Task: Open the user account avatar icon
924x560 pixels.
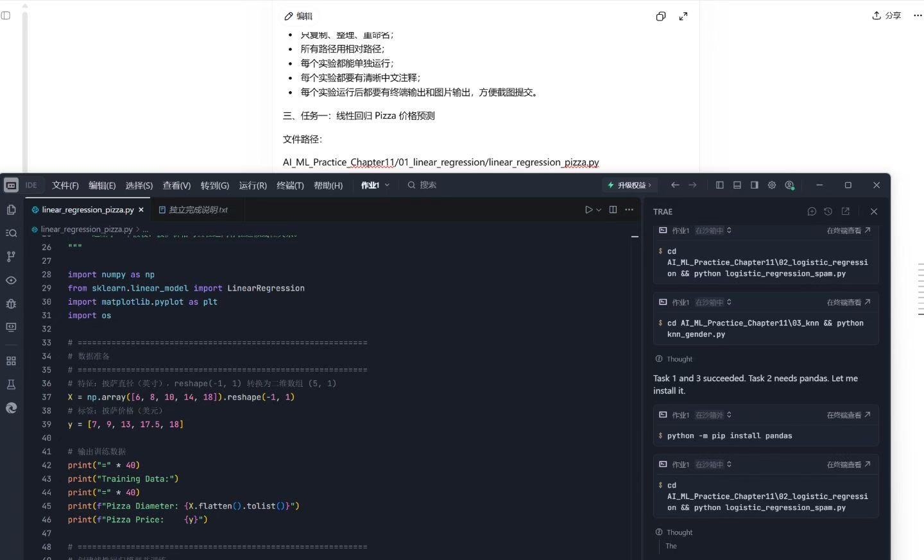Action: point(790,185)
